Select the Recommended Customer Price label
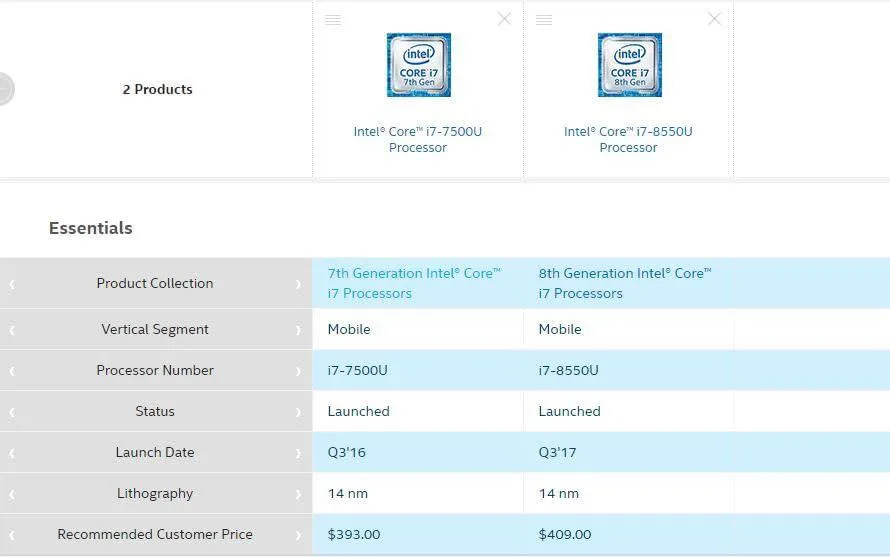The width and height of the screenshot is (890, 557). [155, 534]
